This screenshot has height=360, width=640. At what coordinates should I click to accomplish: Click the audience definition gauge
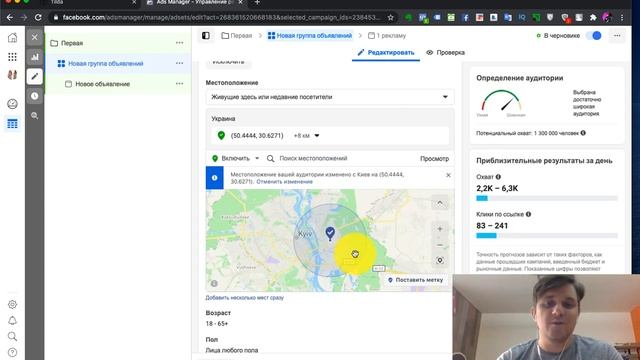501,102
